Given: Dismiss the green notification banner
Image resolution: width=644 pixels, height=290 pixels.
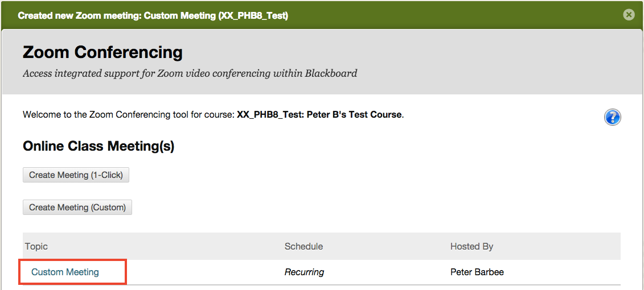Looking at the screenshot, I should point(629,15).
